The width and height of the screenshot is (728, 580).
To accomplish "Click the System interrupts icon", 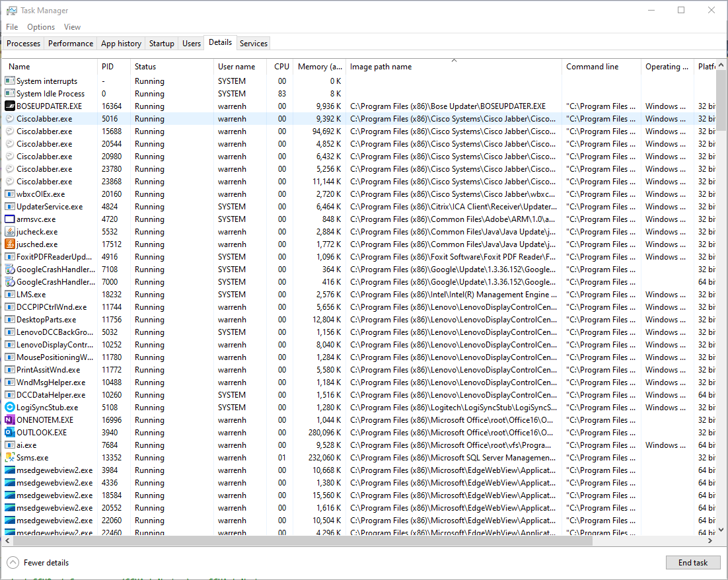I will tap(10, 81).
